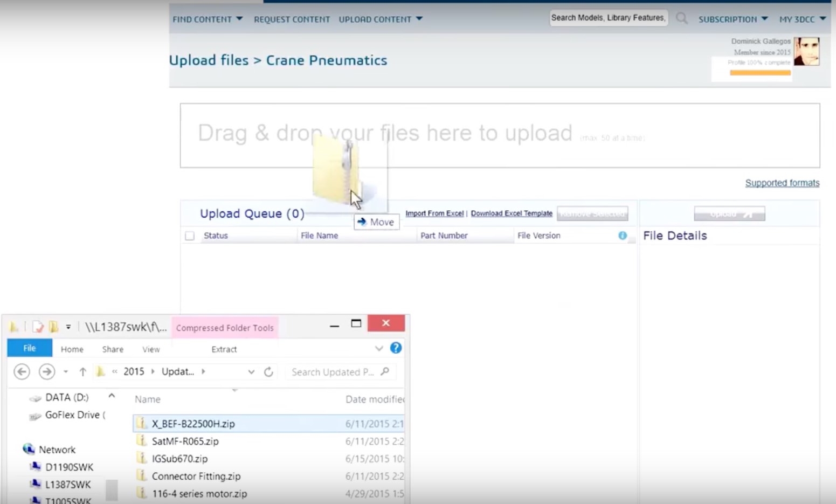Open the address bar history dropdown
Screen dimensions: 836x504
251,372
